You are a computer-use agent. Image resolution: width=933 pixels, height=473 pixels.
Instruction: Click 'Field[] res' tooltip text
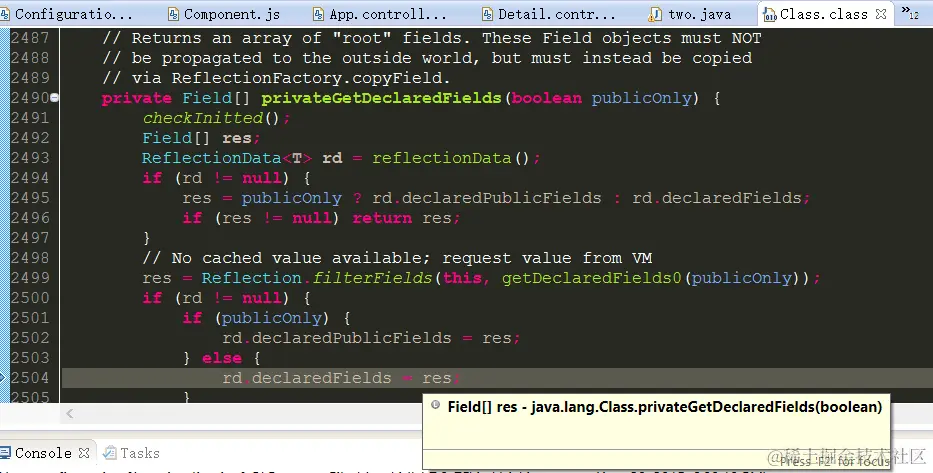tap(482, 407)
